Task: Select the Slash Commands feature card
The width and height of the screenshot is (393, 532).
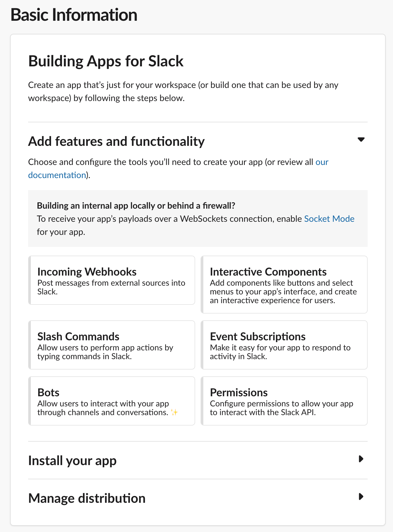Action: 112,345
